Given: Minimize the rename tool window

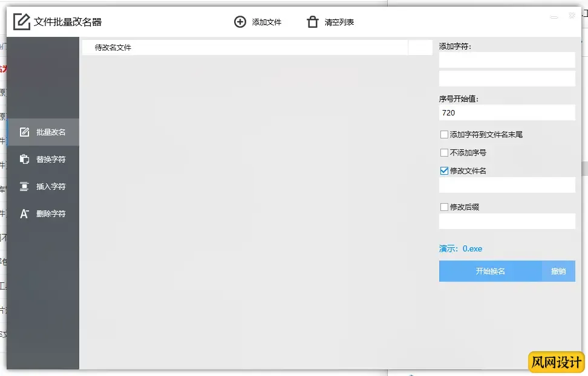Looking at the screenshot, I should coord(554,18).
